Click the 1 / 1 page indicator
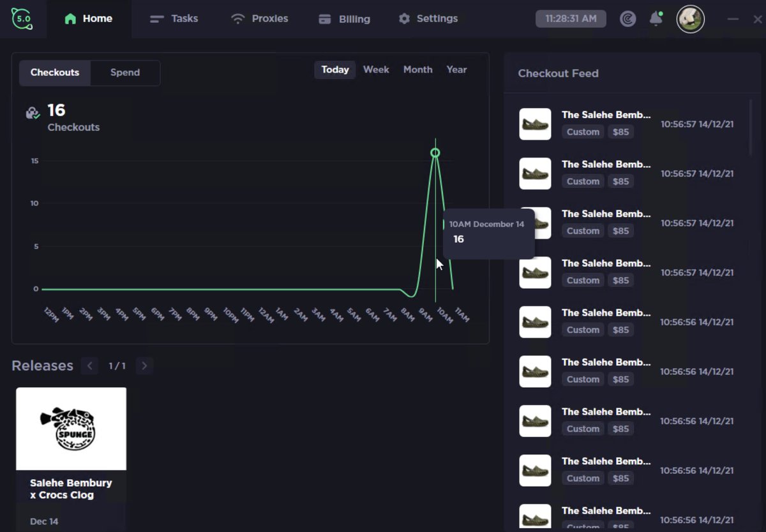This screenshot has width=766, height=532. click(117, 366)
